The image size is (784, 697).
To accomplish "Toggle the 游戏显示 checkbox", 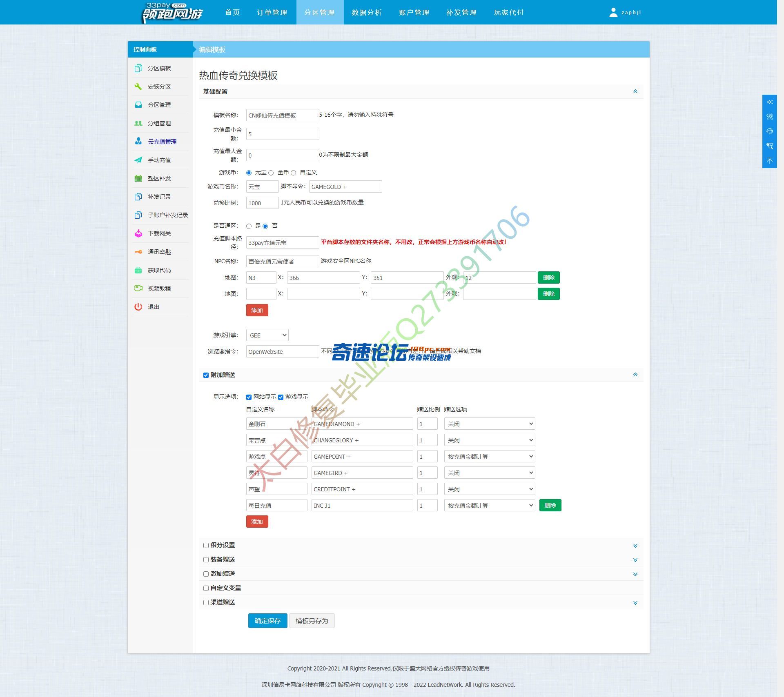I will (x=281, y=397).
